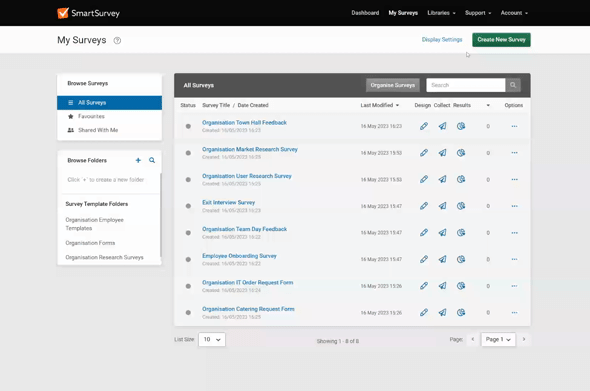This screenshot has height=391, width=590.
Task: Edit design of Organisation Market Research Survey
Action: (424, 153)
